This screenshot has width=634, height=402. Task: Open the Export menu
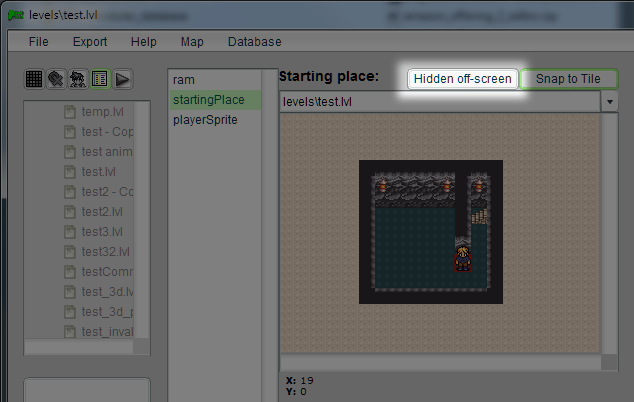pyautogui.click(x=90, y=42)
